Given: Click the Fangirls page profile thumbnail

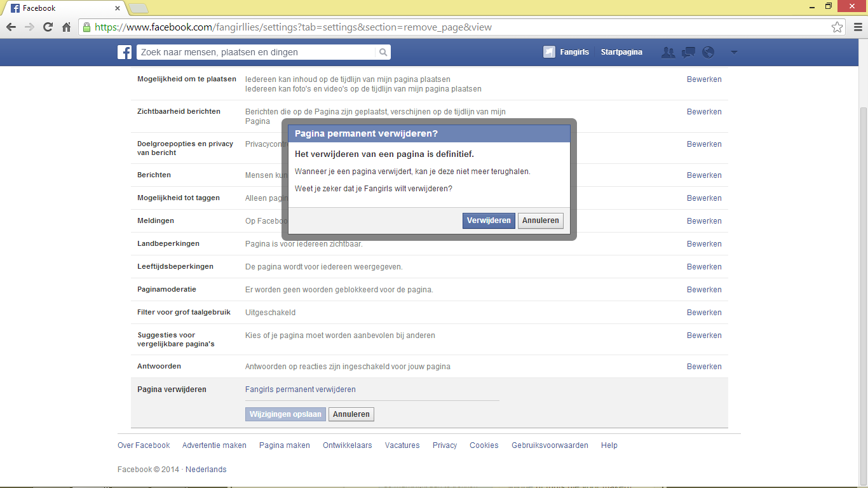Looking at the screenshot, I should click(549, 52).
